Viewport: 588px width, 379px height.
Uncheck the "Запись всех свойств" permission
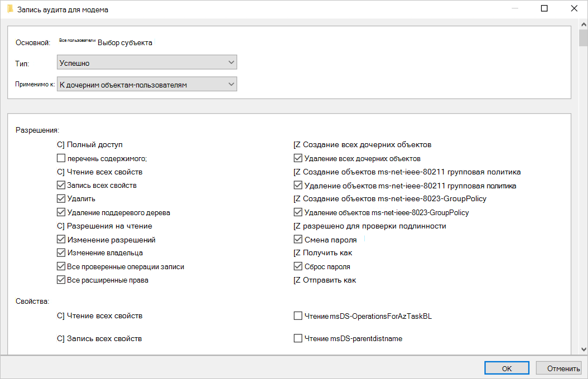coord(61,185)
